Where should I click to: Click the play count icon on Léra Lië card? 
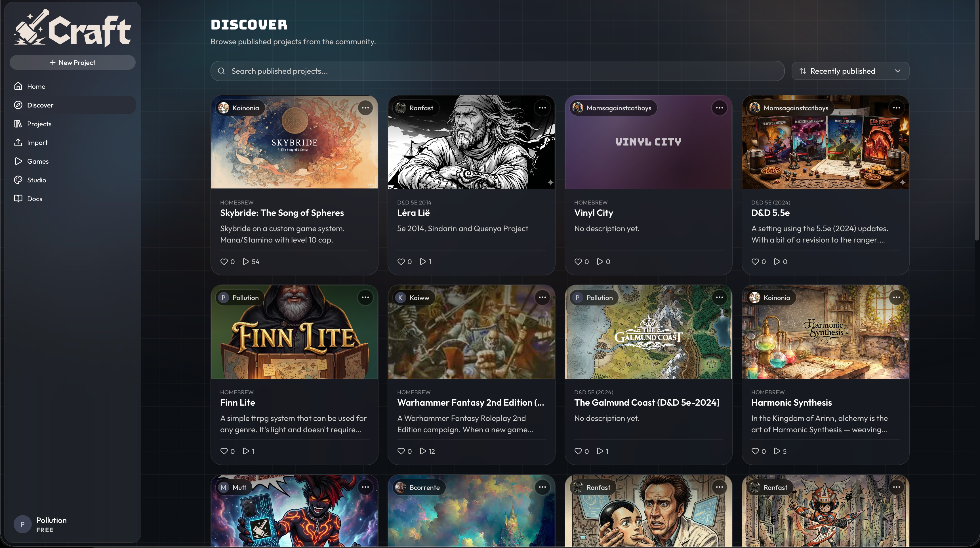click(x=423, y=262)
